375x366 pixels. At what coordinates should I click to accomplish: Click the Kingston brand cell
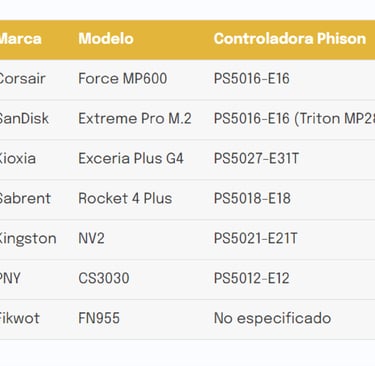pos(28,239)
